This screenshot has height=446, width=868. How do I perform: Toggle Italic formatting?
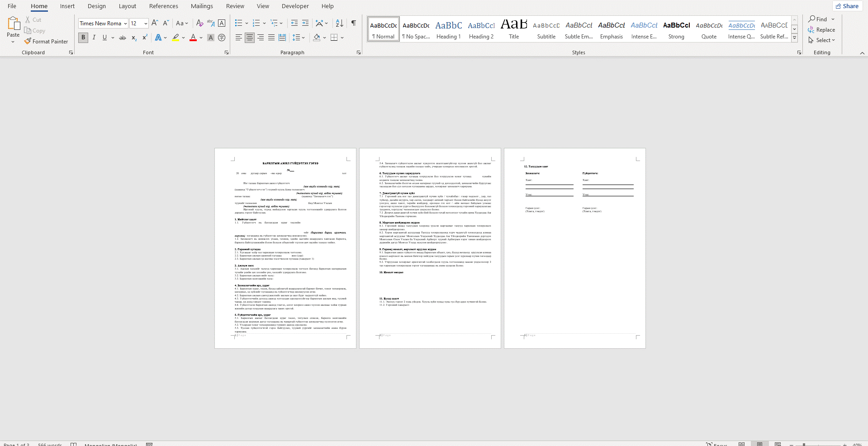(x=94, y=38)
